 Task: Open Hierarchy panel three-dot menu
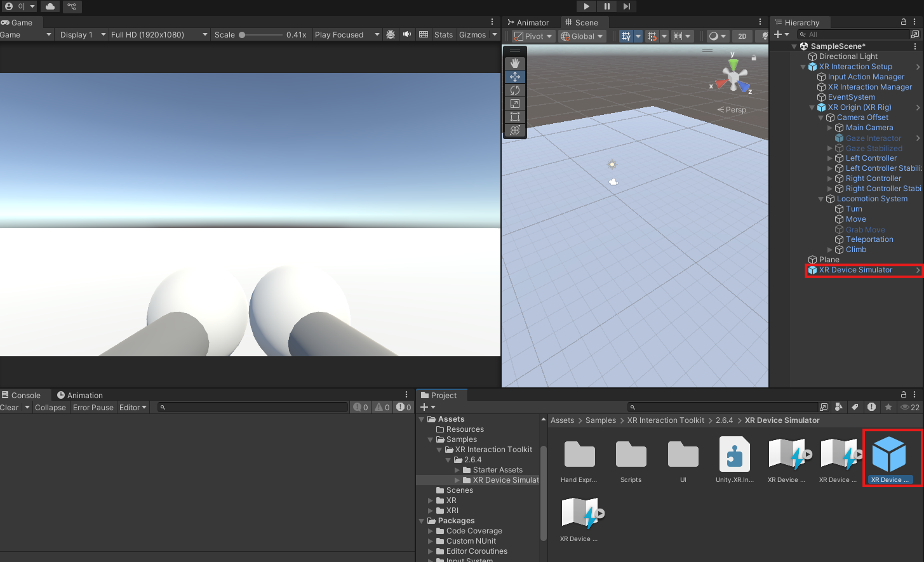click(915, 22)
